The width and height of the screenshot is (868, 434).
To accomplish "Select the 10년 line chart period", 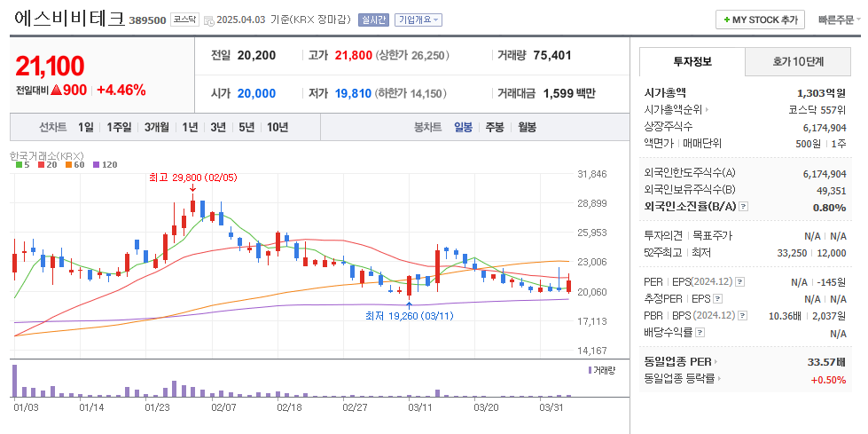I will coord(278,127).
